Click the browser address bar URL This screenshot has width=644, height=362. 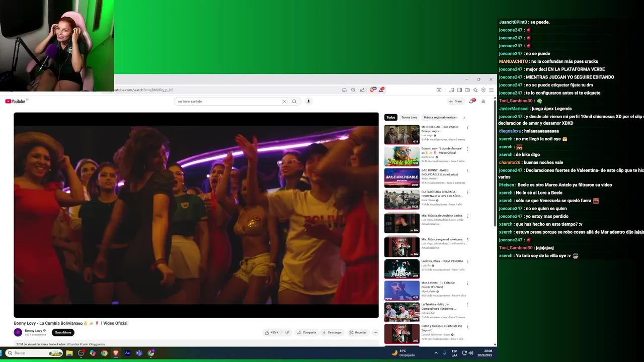click(x=144, y=90)
